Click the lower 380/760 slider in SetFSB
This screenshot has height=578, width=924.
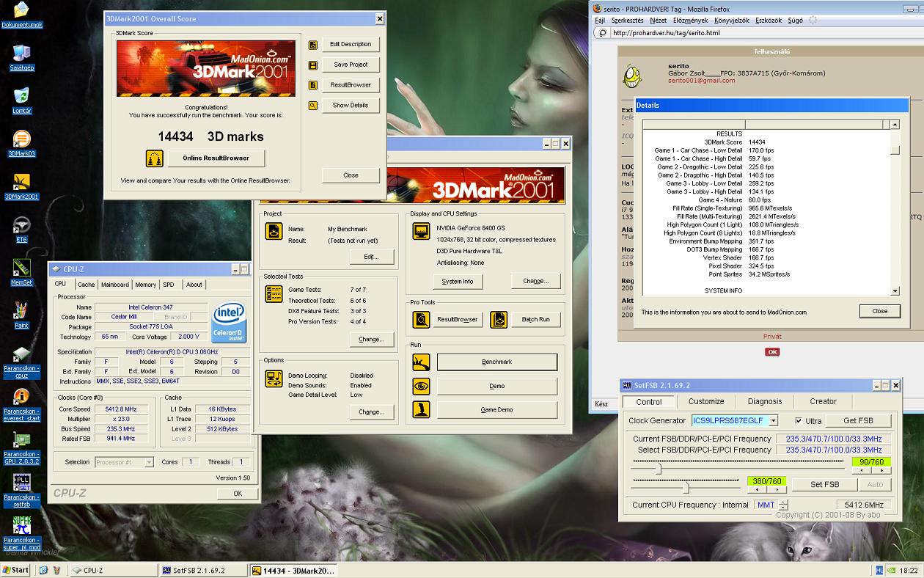pyautogui.click(x=686, y=486)
